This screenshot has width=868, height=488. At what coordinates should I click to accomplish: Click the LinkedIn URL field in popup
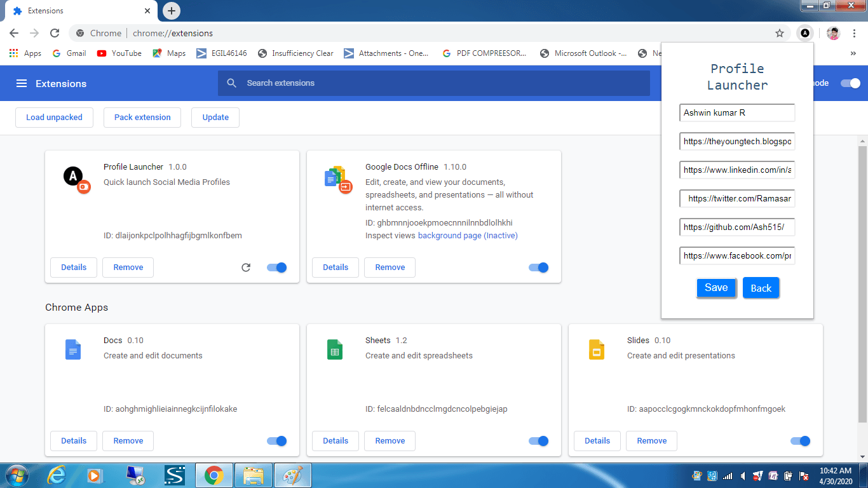737,170
